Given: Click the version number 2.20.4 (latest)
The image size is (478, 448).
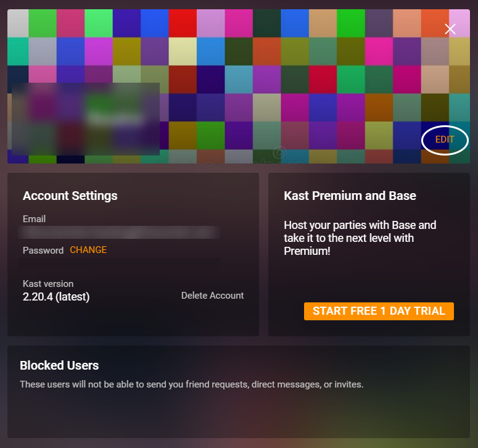Looking at the screenshot, I should pyautogui.click(x=56, y=297).
